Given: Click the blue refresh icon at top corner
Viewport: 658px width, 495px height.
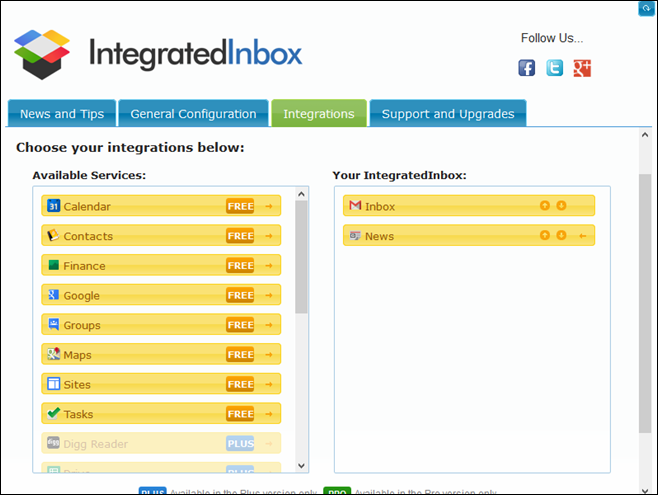Looking at the screenshot, I should click(646, 8).
